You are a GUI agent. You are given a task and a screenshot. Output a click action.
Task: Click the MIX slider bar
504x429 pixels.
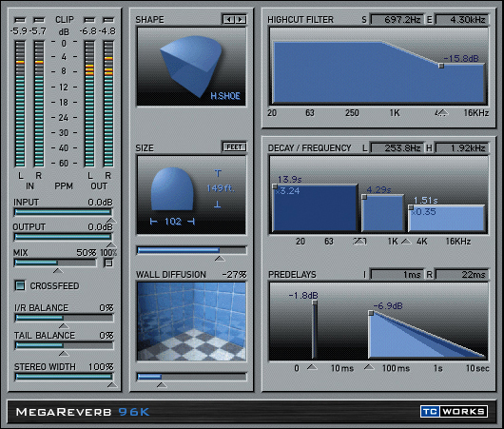[x=55, y=263]
